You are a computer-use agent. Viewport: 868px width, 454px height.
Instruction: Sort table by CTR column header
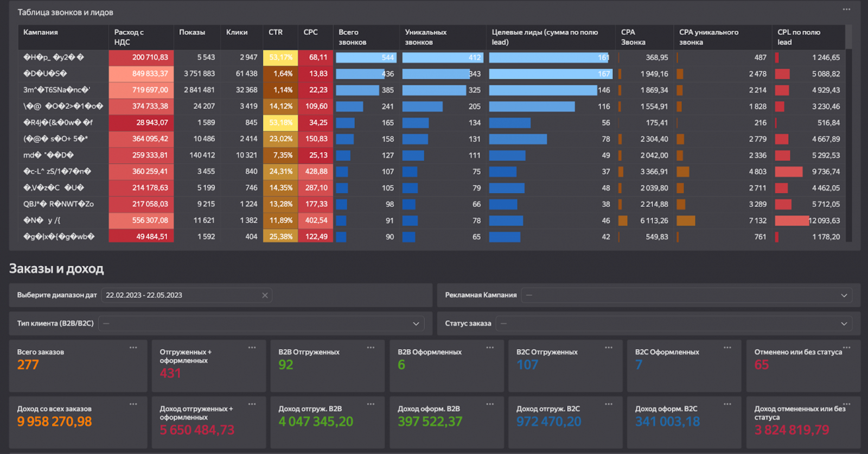pyautogui.click(x=276, y=33)
